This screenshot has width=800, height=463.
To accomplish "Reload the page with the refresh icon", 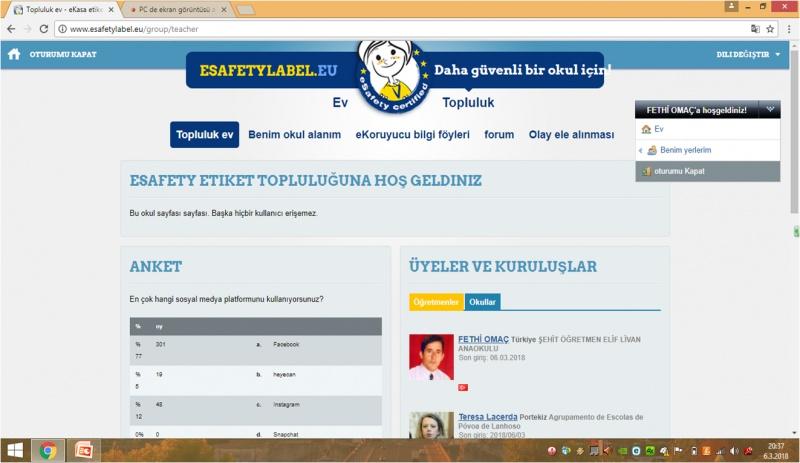I will 45,29.
